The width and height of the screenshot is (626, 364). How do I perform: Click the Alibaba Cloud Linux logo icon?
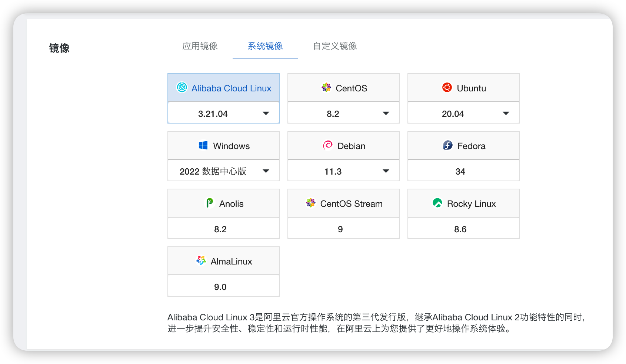[x=182, y=87]
